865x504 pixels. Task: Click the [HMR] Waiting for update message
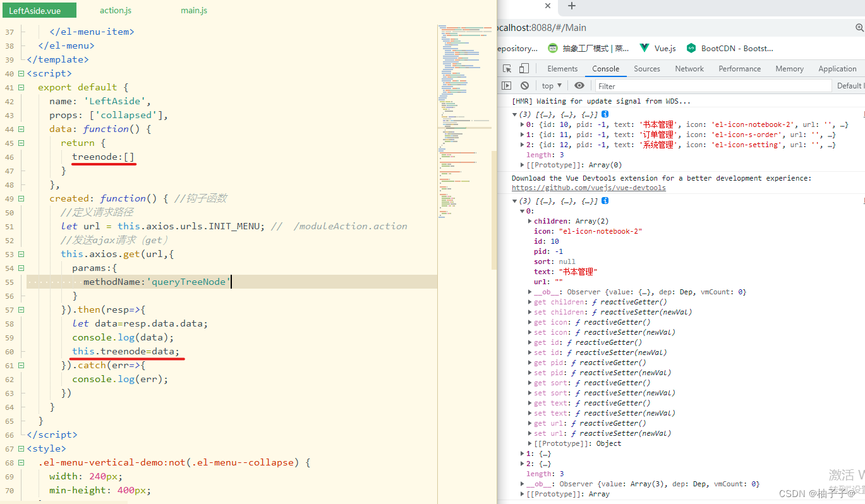click(x=601, y=101)
